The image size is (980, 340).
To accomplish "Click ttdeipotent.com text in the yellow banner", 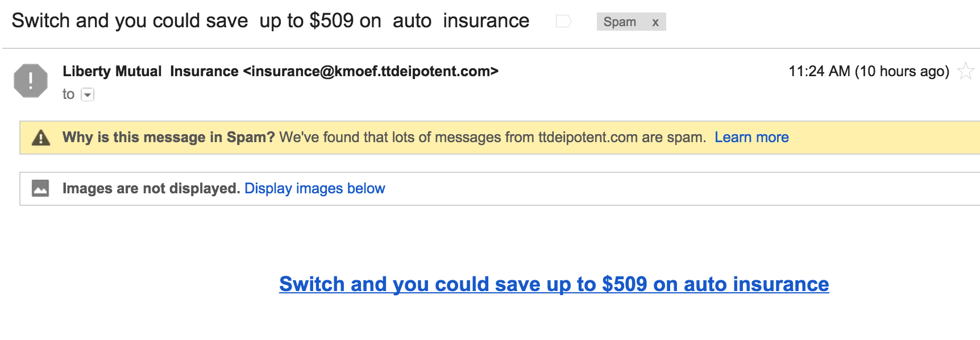I will click(588, 137).
